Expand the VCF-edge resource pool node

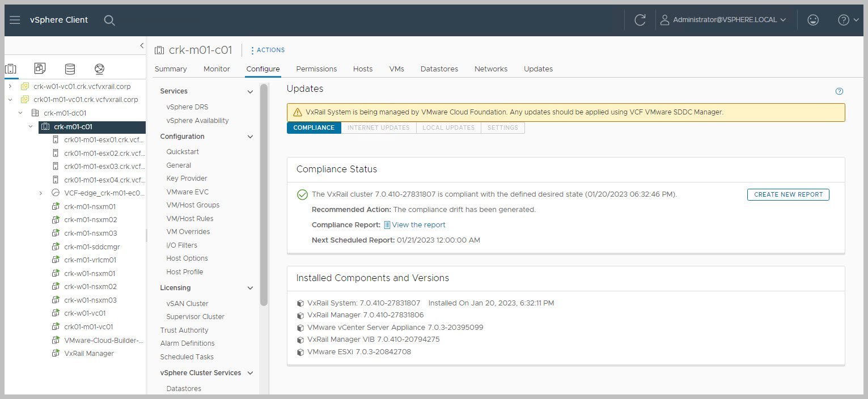point(41,193)
